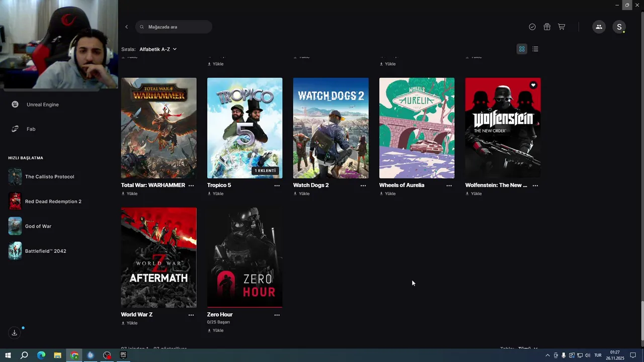Click the TUR language indicator
Viewport: 644px width, 362px height.
pyautogui.click(x=598, y=355)
